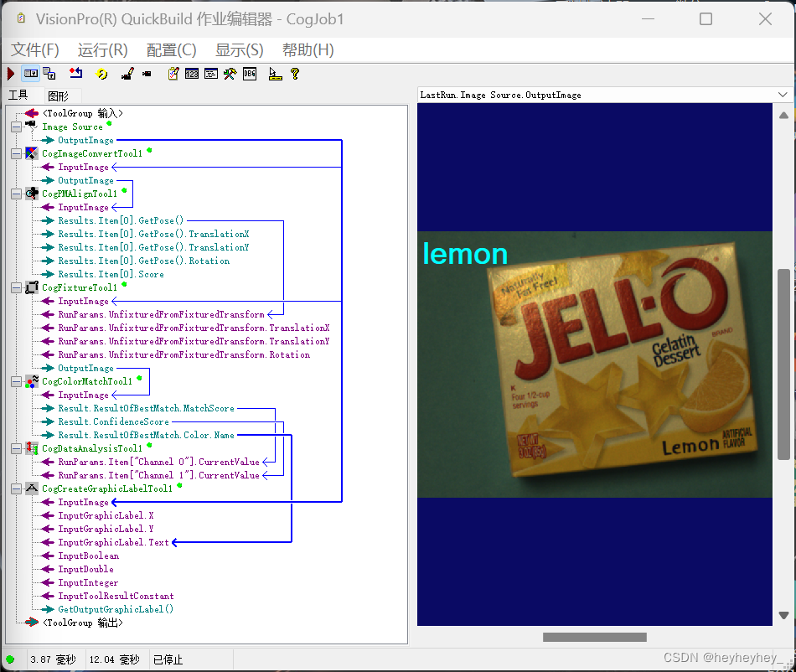Select Result.ResultOfBestMatch.Color.Name terminal
Image resolution: width=796 pixels, height=672 pixels.
tap(146, 435)
